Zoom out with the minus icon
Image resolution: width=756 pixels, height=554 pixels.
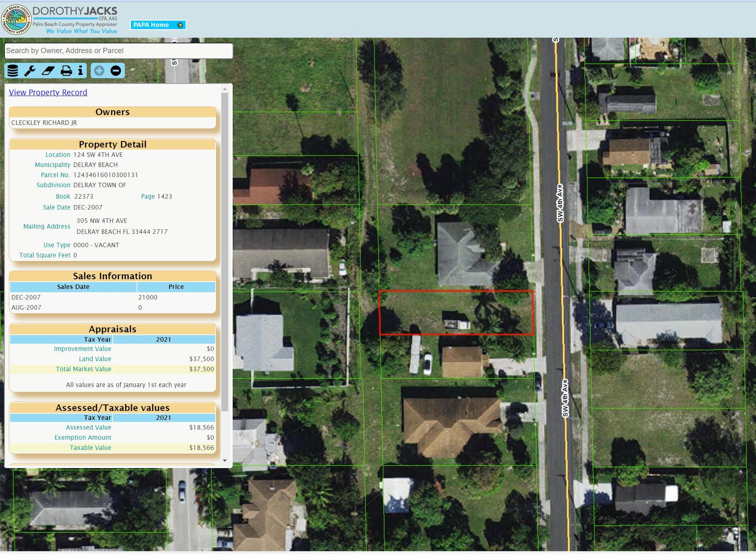tap(116, 71)
